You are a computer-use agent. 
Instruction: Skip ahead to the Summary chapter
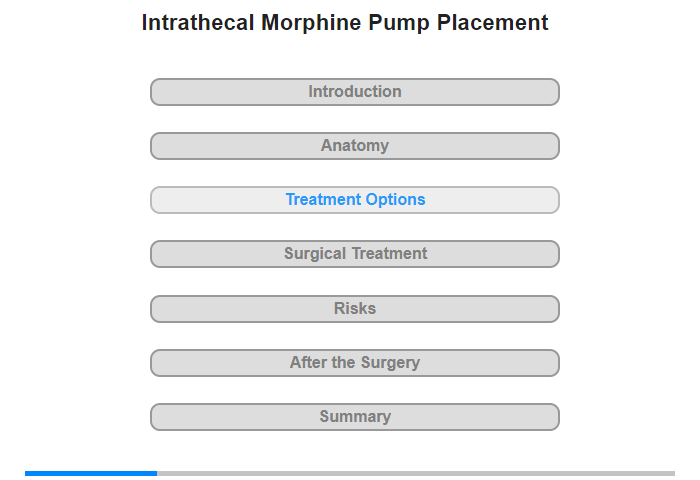354,417
